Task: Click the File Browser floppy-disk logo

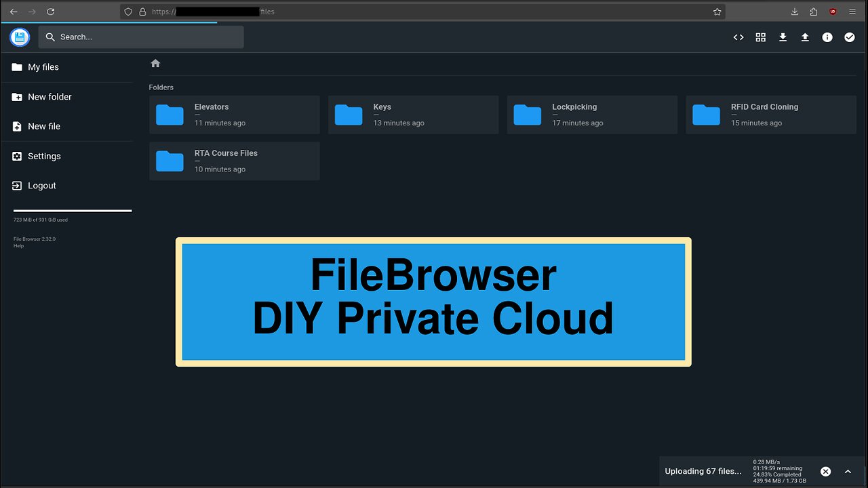Action: point(20,37)
